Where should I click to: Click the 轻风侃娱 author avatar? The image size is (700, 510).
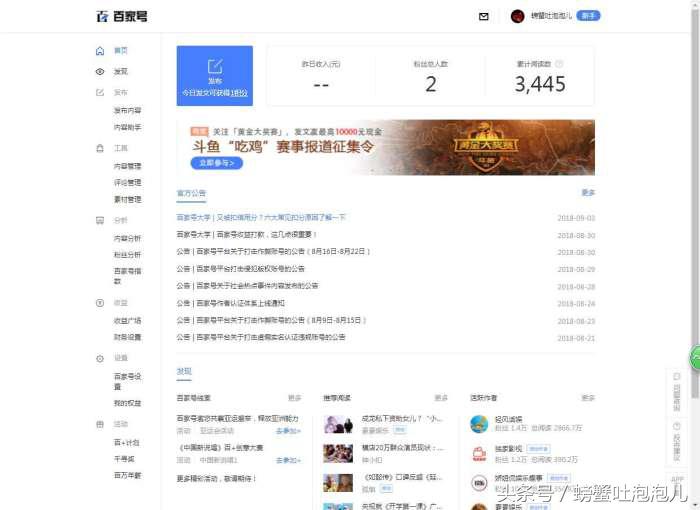coord(479,424)
